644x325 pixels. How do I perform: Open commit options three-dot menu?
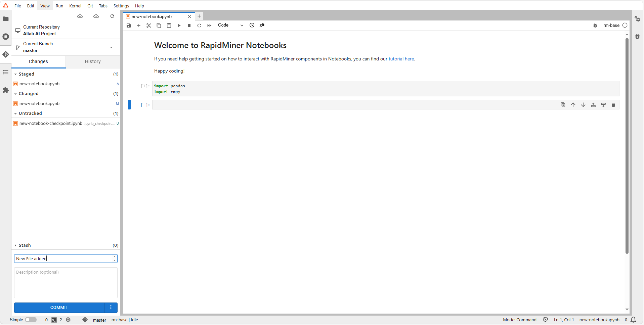click(x=111, y=308)
